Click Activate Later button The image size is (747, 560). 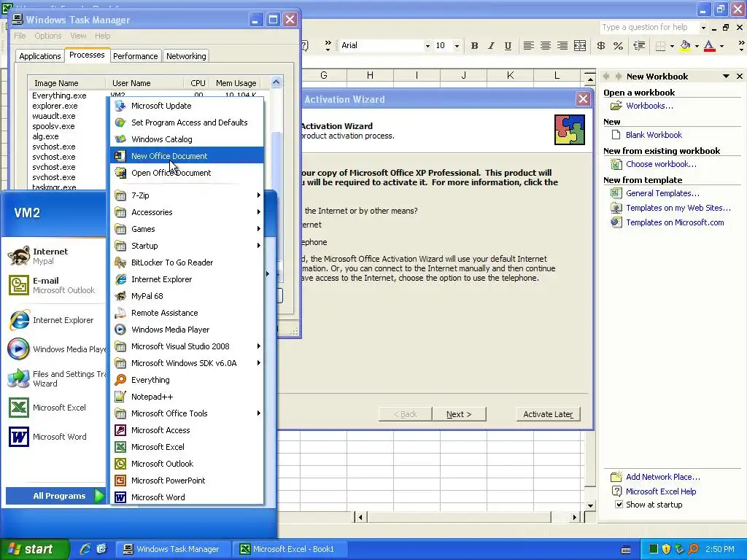click(x=549, y=414)
